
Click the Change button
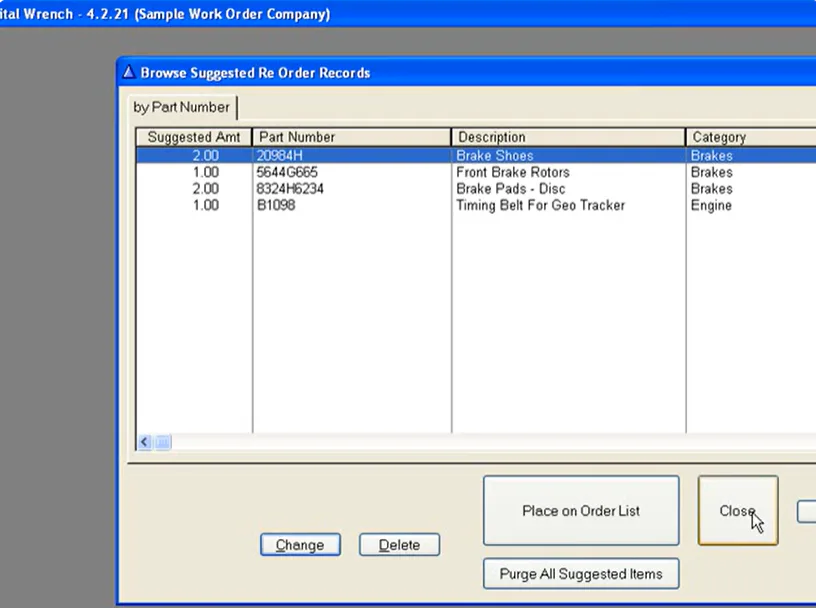300,544
